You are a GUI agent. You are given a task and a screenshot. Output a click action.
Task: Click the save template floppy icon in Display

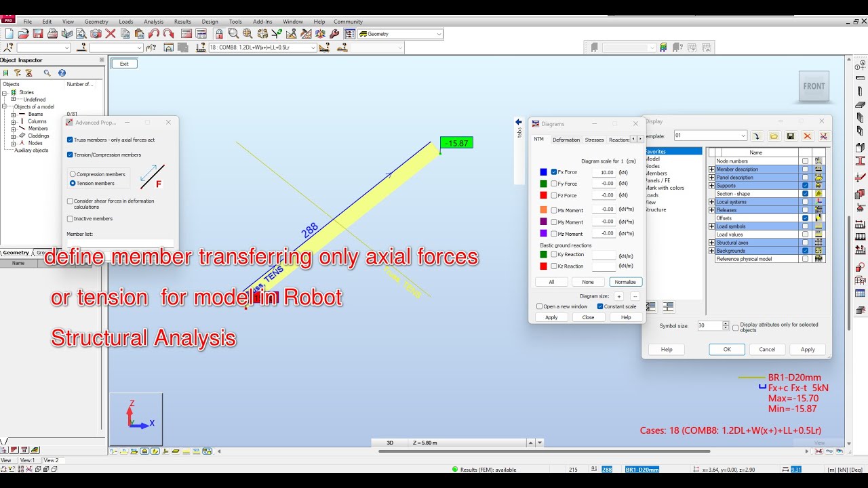click(791, 136)
